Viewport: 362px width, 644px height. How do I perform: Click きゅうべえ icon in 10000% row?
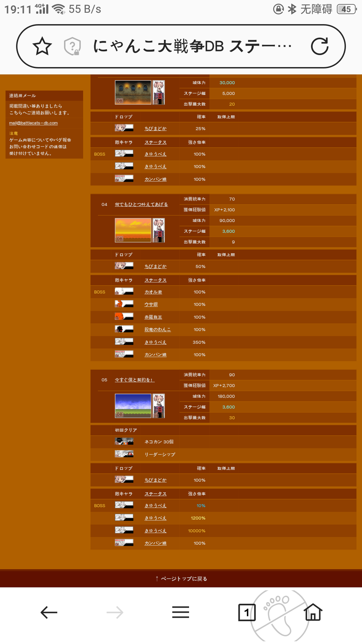pyautogui.click(x=124, y=530)
